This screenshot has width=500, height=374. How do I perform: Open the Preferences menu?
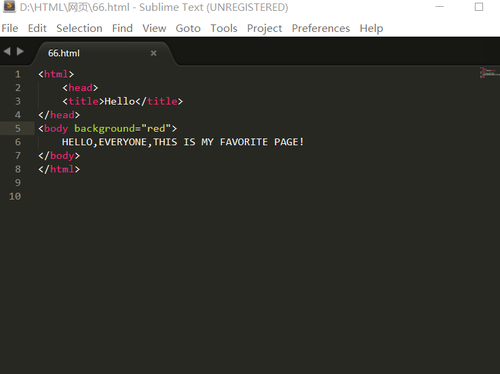pos(321,28)
